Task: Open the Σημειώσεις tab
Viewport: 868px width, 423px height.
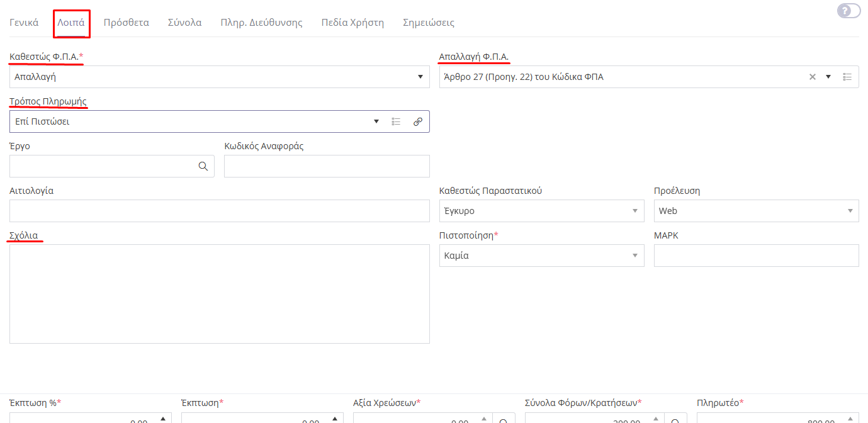Action: click(428, 23)
